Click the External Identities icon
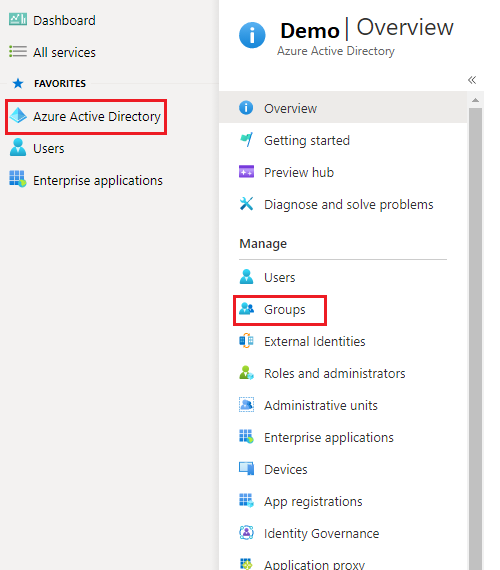Image resolution: width=500 pixels, height=570 pixels. click(246, 341)
